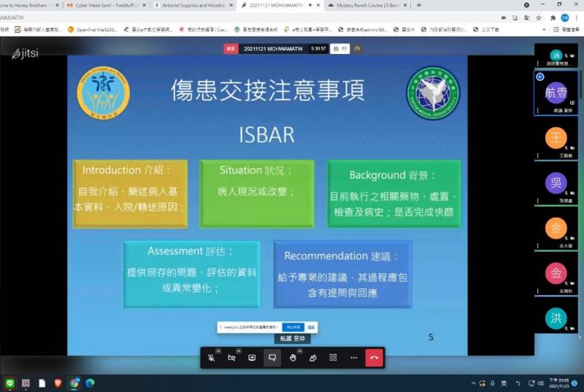Open the chat panel
Screen dimensions: 584x392
click(272, 358)
